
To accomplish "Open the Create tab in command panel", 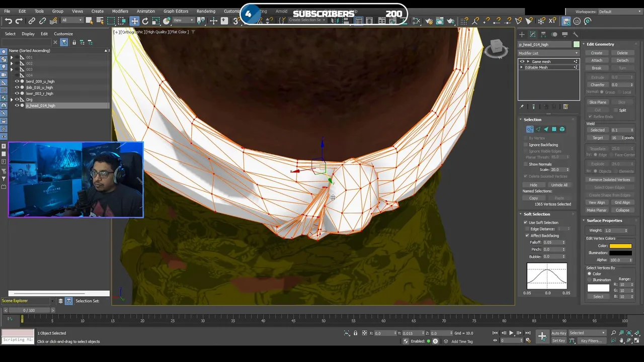I will (x=522, y=34).
